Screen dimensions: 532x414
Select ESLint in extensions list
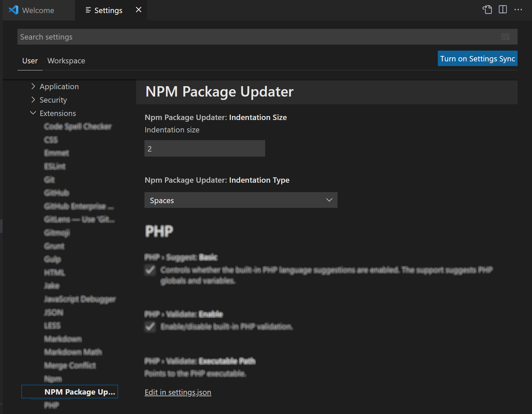tap(55, 166)
